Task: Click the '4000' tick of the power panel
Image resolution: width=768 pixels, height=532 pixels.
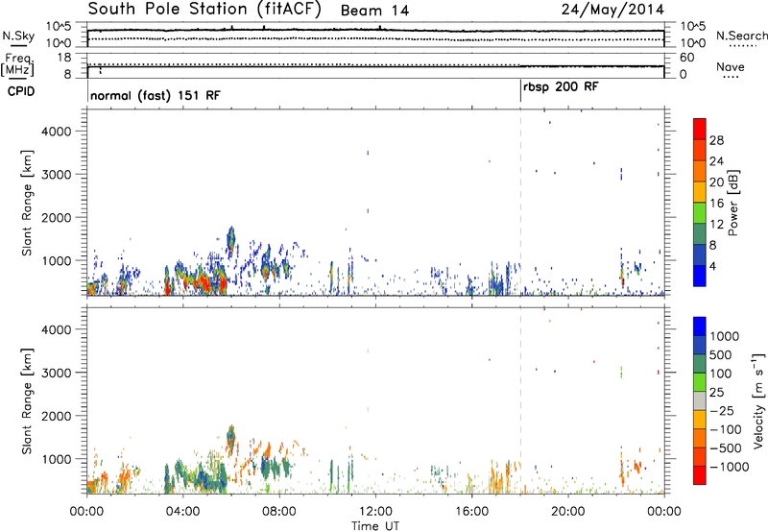Action: tap(57, 132)
